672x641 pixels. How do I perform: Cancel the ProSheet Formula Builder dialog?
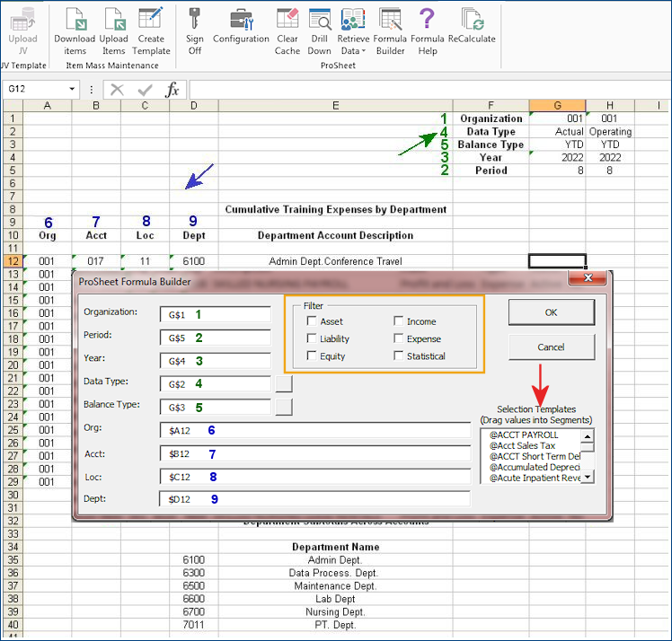click(551, 347)
